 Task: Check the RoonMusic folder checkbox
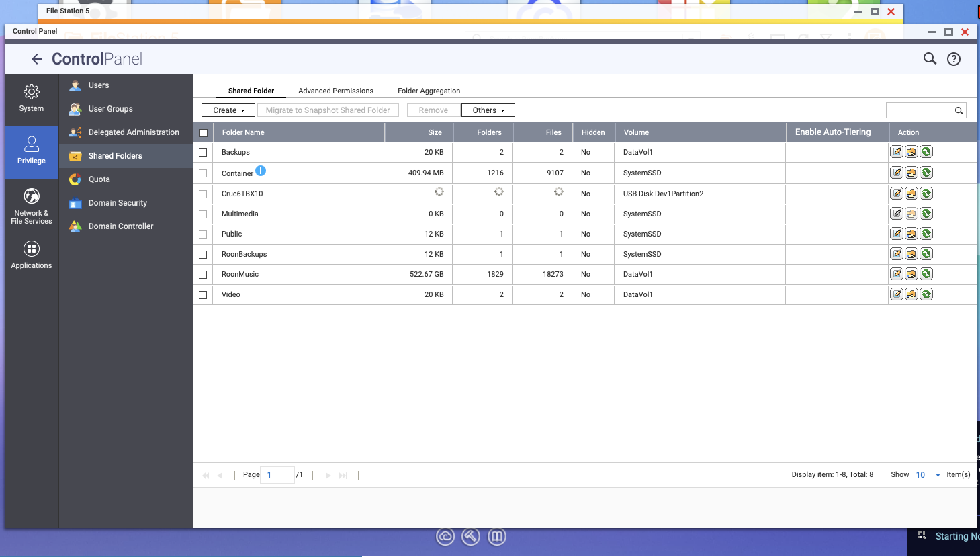tap(203, 275)
